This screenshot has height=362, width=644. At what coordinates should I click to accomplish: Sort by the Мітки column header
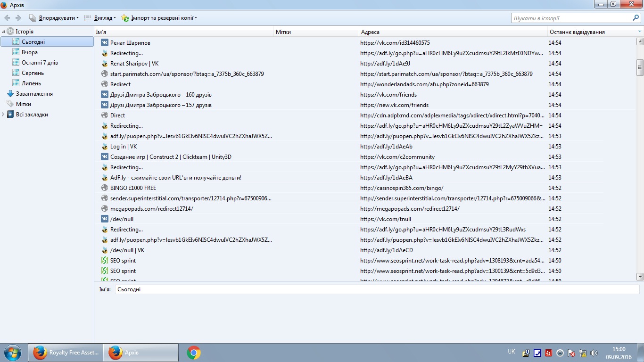(x=317, y=32)
